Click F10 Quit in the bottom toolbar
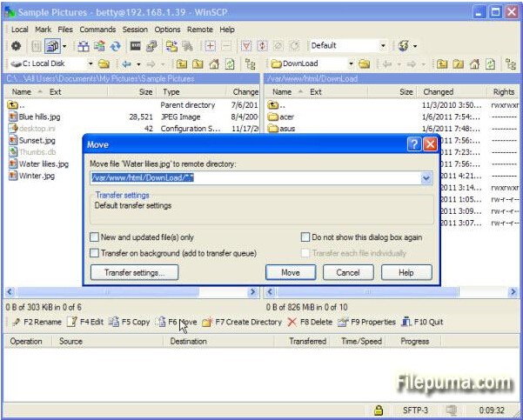The height and width of the screenshot is (420, 523). [422, 322]
